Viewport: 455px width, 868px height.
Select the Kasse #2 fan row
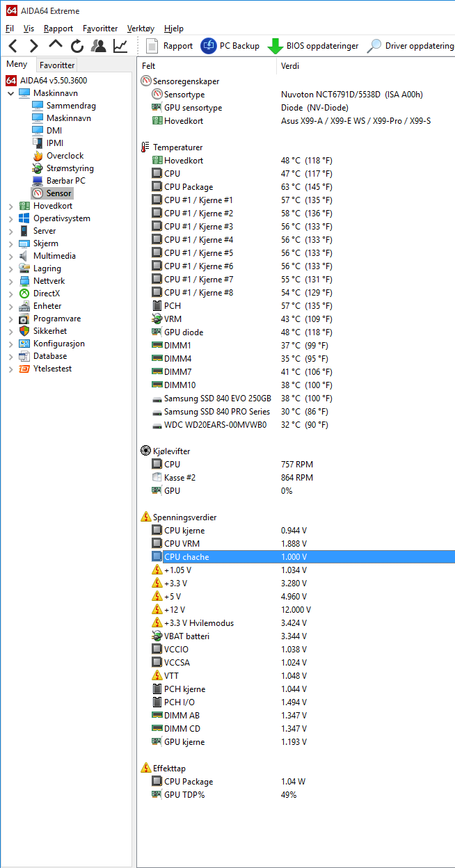click(296, 478)
